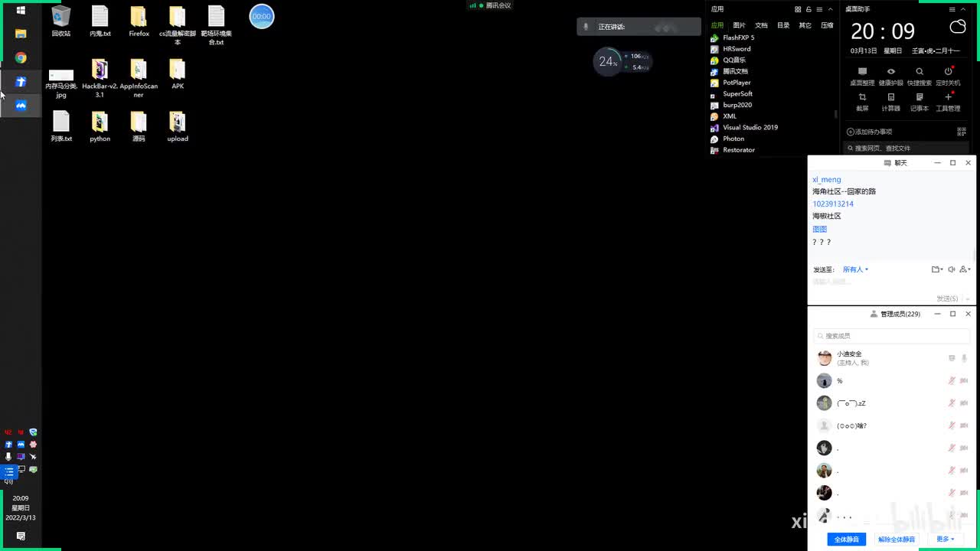Click the Chrome icon in the taskbar
Viewport: 980px width, 551px height.
click(21, 58)
